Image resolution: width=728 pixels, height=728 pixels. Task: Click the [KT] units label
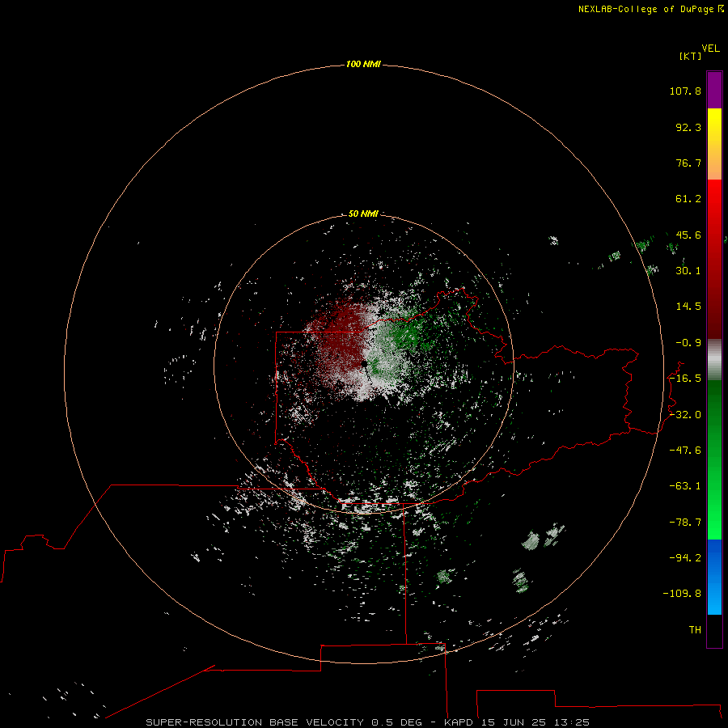point(691,56)
